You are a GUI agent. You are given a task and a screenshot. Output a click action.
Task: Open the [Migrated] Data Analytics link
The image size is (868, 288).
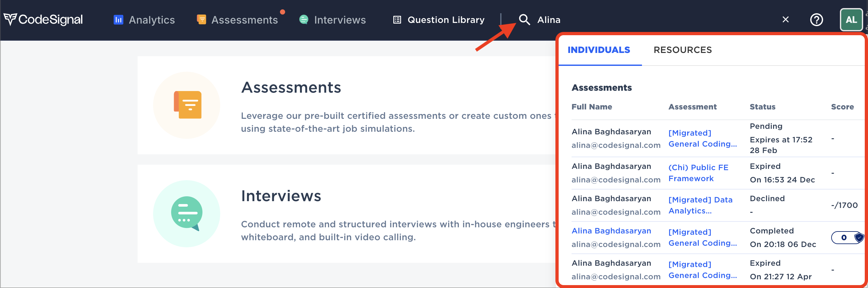coord(700,205)
